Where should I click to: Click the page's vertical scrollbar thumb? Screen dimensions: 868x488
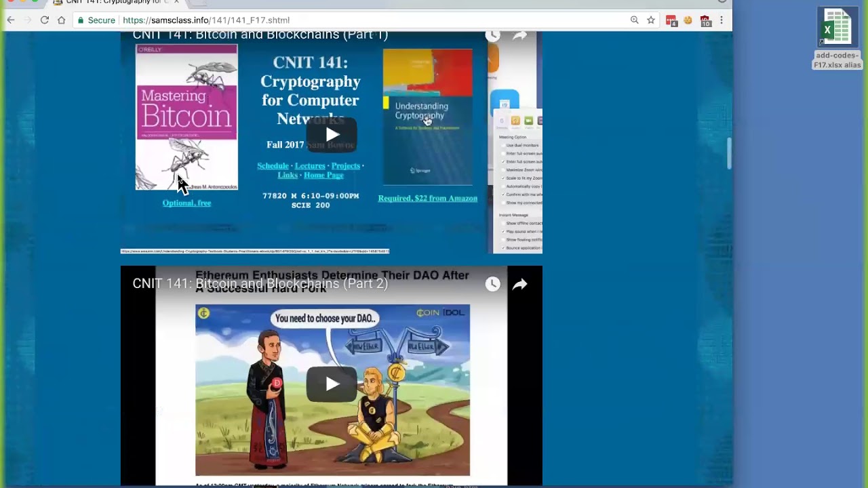[729, 153]
